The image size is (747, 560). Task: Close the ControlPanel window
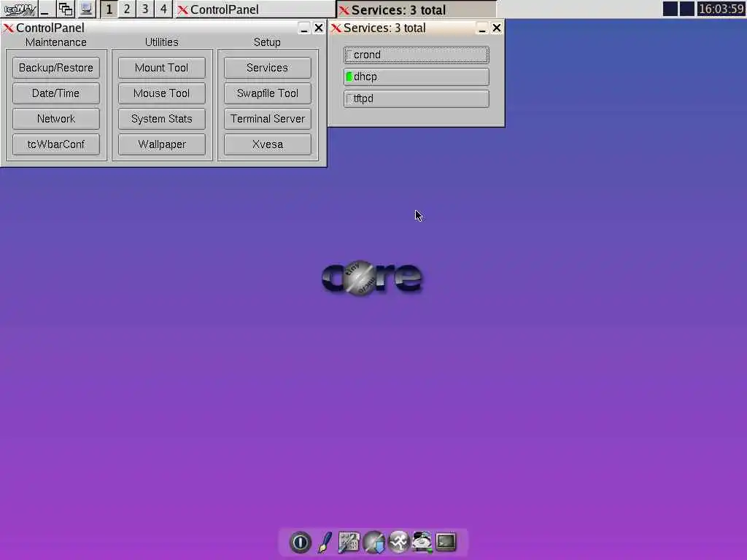319,28
